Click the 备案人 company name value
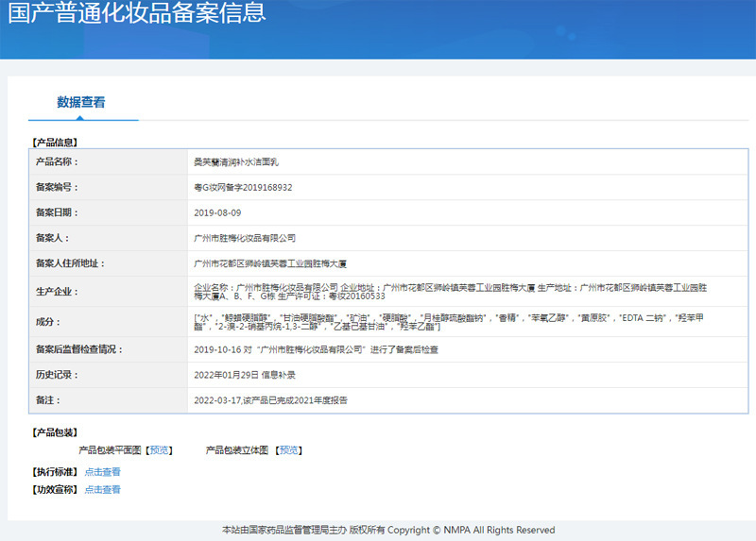The image size is (756, 541). click(244, 239)
